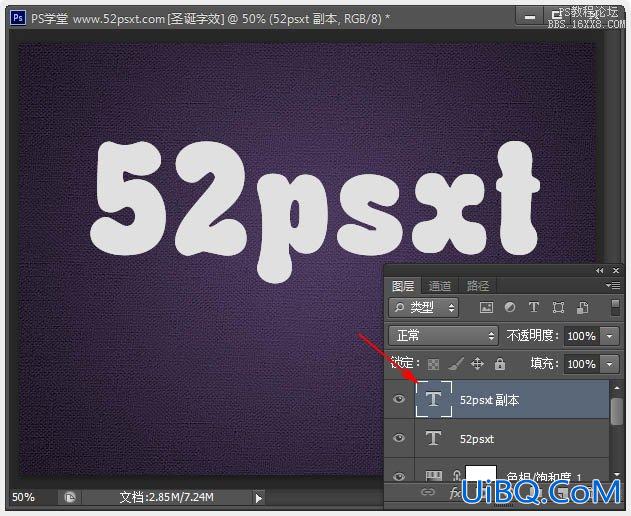Image resolution: width=631 pixels, height=516 pixels.
Task: Click the layer list scroll up arrow
Action: click(x=616, y=388)
